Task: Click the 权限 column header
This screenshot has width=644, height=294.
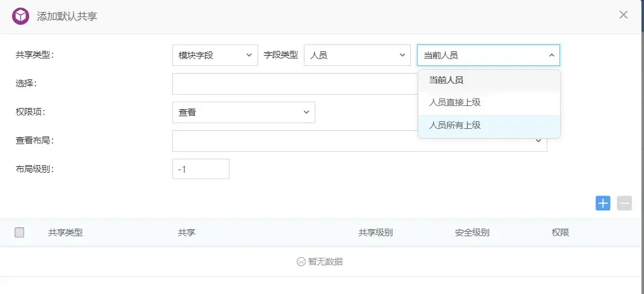Action: [x=560, y=233]
